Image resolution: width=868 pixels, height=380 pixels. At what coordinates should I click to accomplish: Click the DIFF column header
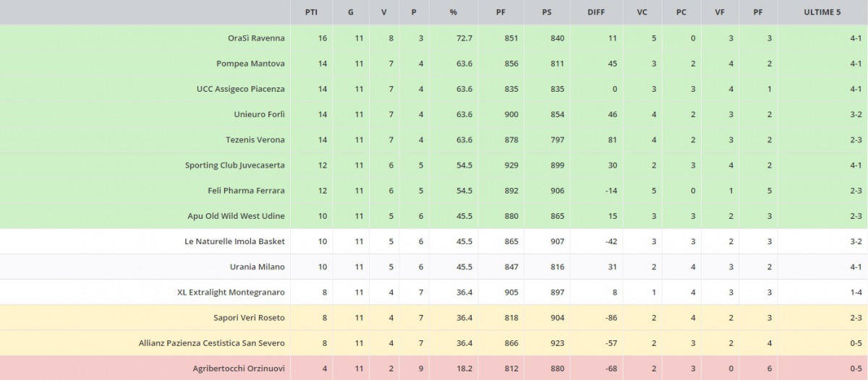pyautogui.click(x=596, y=12)
